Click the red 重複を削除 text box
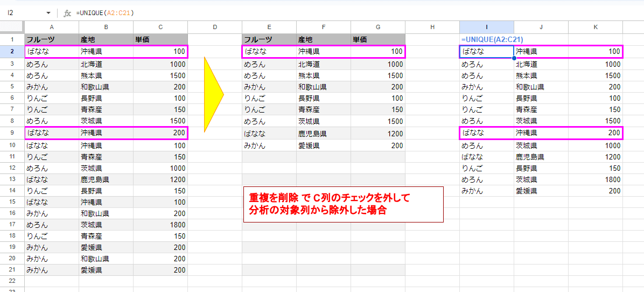Viewport: 644px width, 292px height. 344,205
